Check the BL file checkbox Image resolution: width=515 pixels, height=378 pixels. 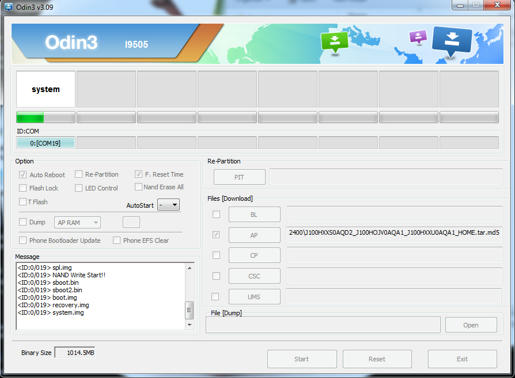tap(216, 214)
